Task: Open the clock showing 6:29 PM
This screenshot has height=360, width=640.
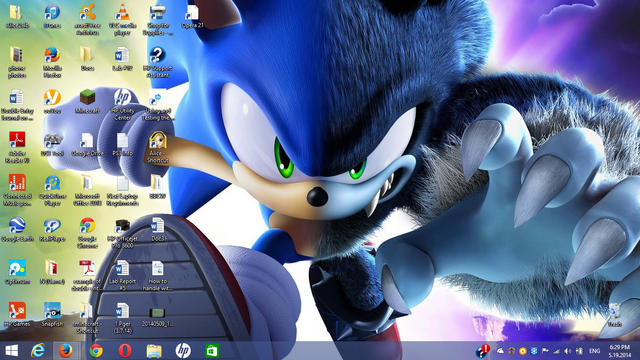Action: tap(620, 351)
